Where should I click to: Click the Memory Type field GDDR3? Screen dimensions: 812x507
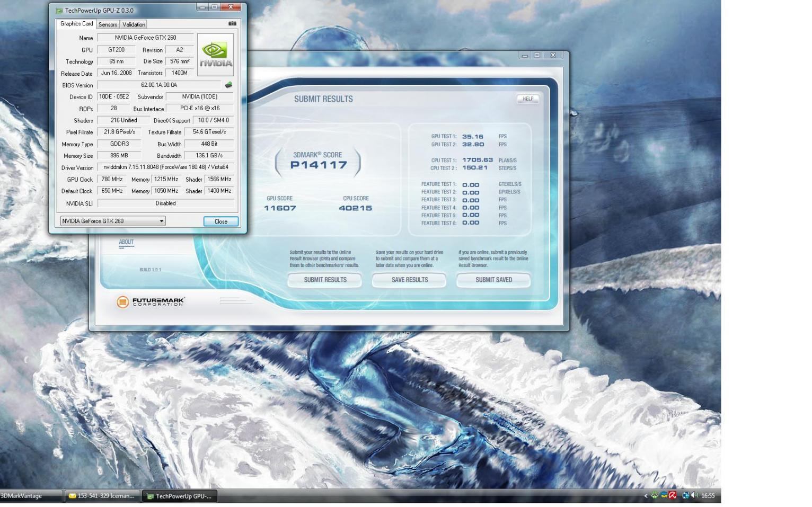(119, 144)
